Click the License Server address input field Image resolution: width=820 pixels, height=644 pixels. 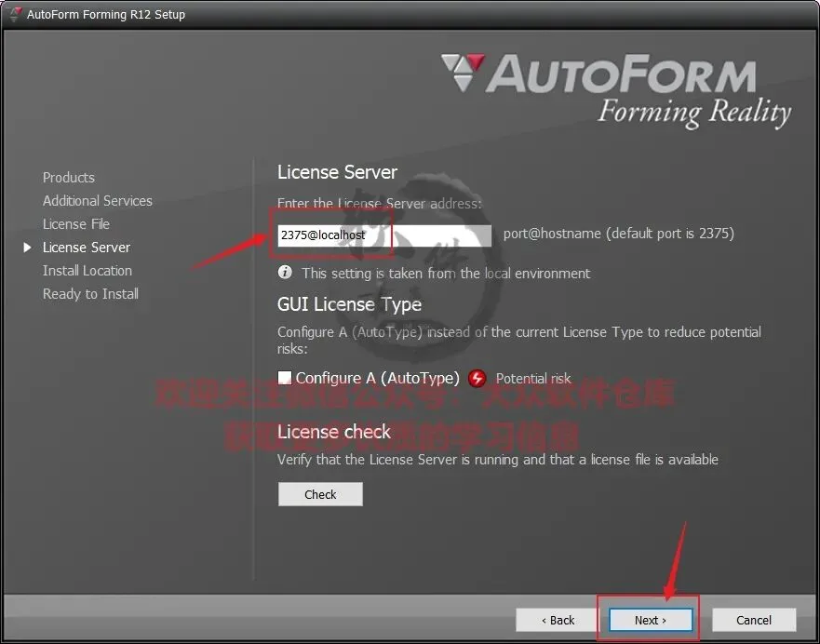(x=384, y=235)
